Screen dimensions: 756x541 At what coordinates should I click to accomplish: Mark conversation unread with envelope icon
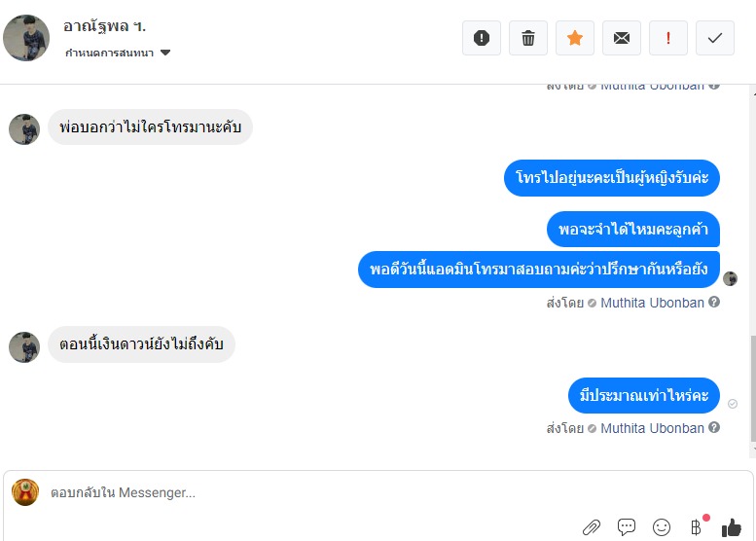tap(622, 38)
